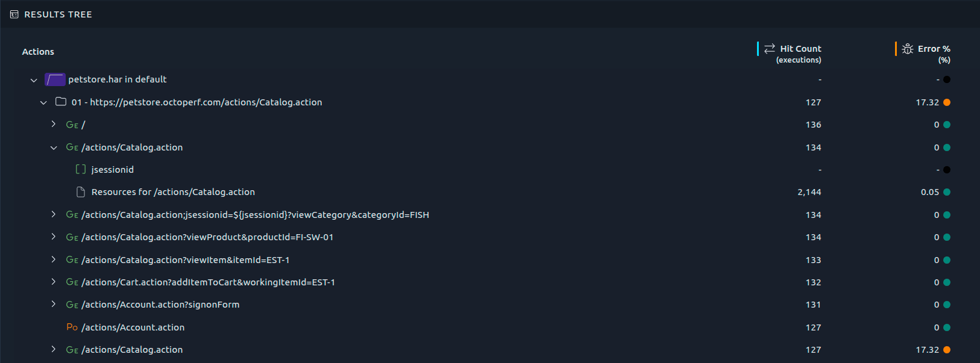
Task: Click GET icon of Cart.action?addItemToCart row
Action: (x=72, y=282)
